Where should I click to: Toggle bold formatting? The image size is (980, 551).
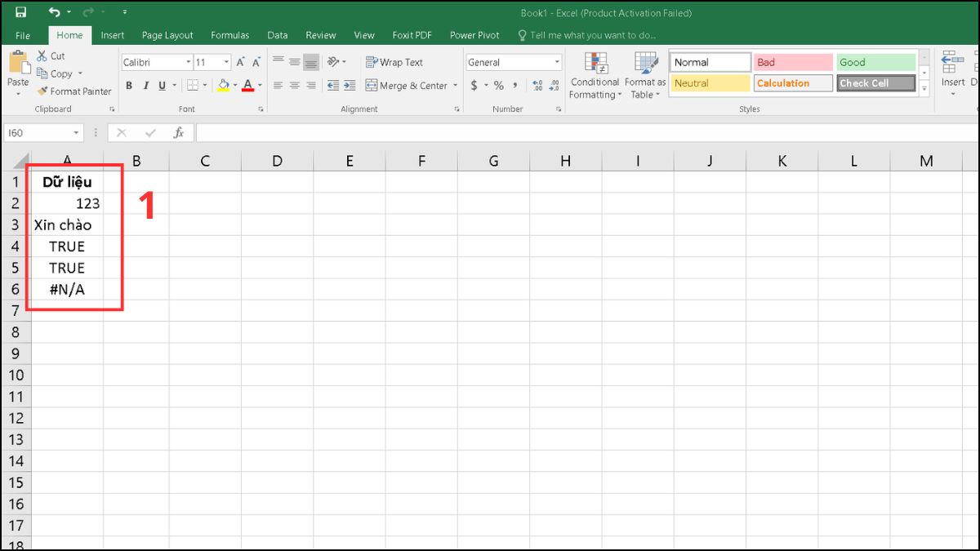coord(129,84)
